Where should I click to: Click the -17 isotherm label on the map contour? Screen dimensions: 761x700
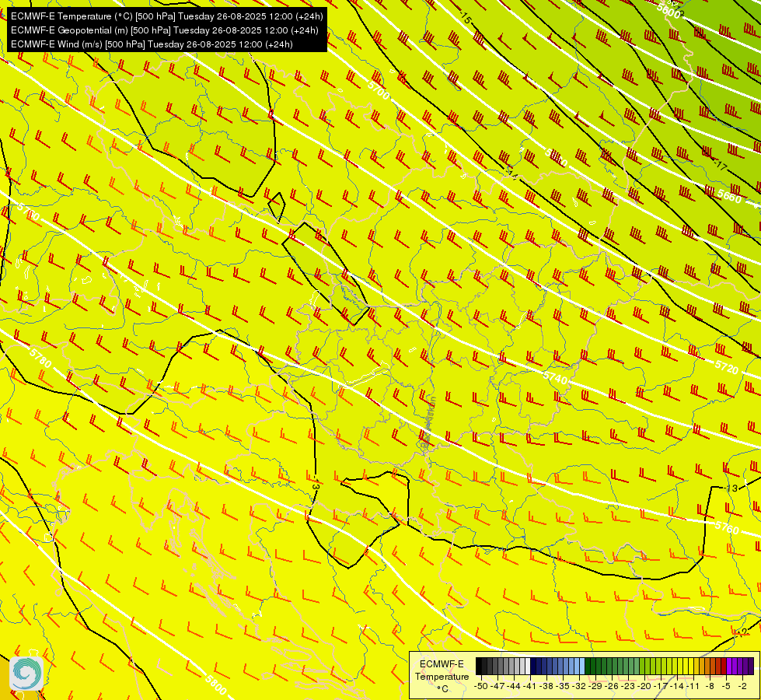(721, 166)
